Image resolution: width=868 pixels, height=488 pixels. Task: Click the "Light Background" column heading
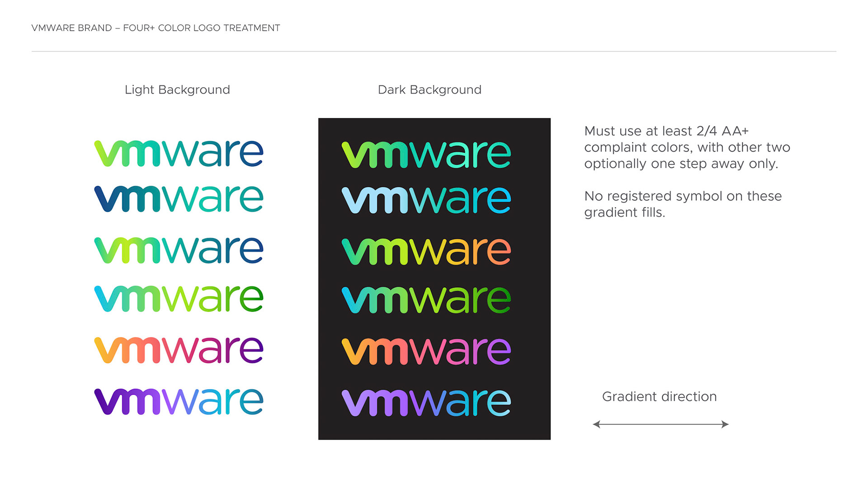point(177,90)
